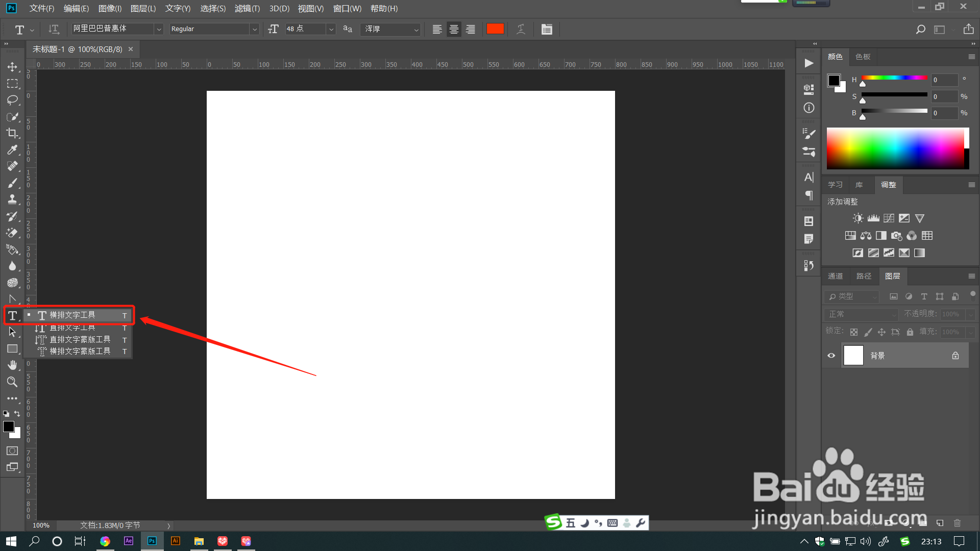Switch to the 通道 tab
The height and width of the screenshot is (551, 980).
[x=836, y=276]
